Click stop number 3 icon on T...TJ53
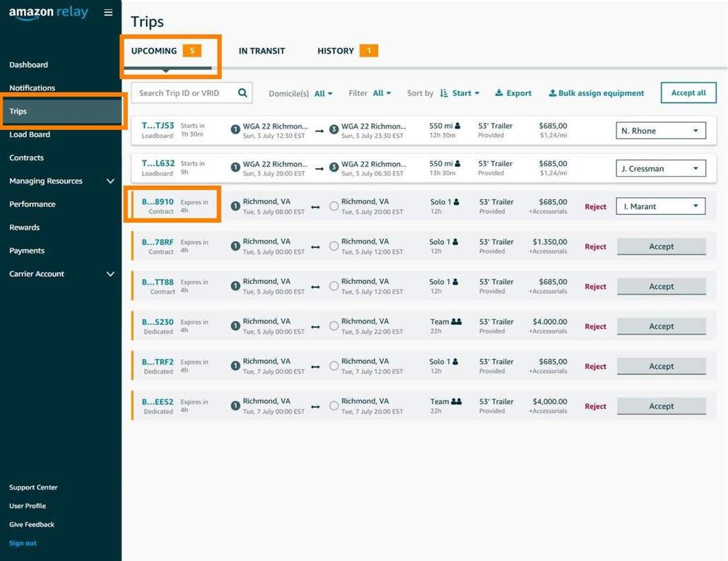728x561 pixels. (x=334, y=131)
